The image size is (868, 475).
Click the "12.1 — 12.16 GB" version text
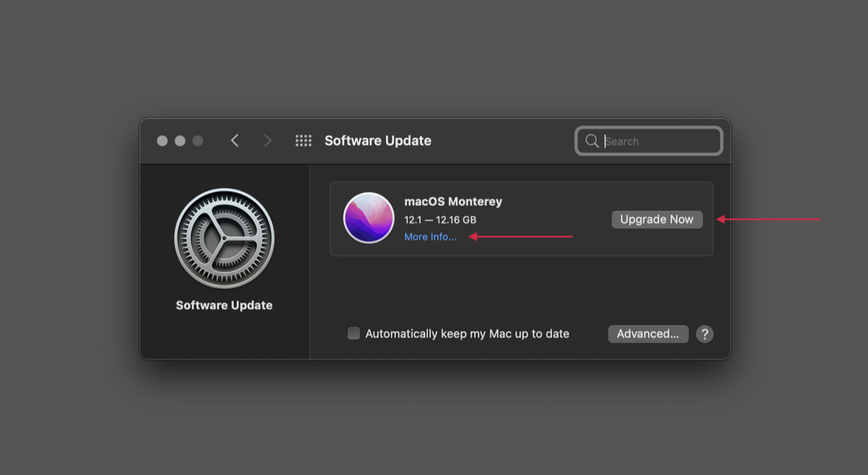pyautogui.click(x=441, y=220)
